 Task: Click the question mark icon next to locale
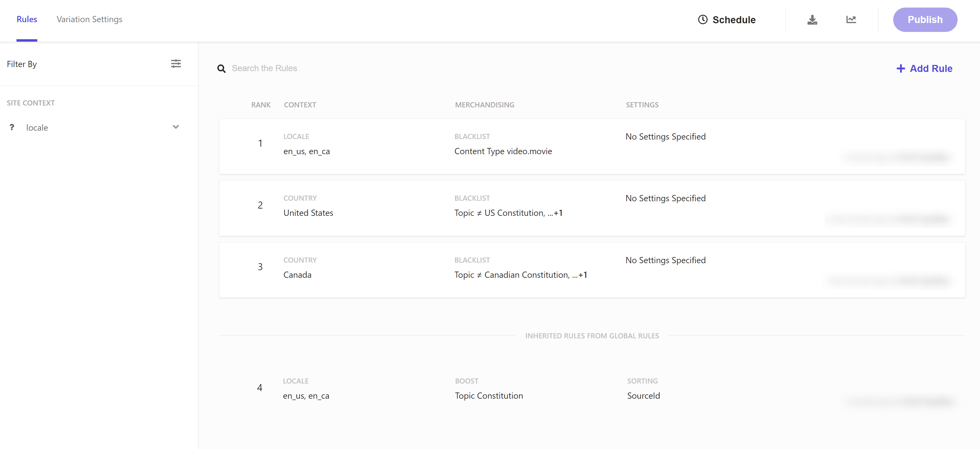[12, 127]
